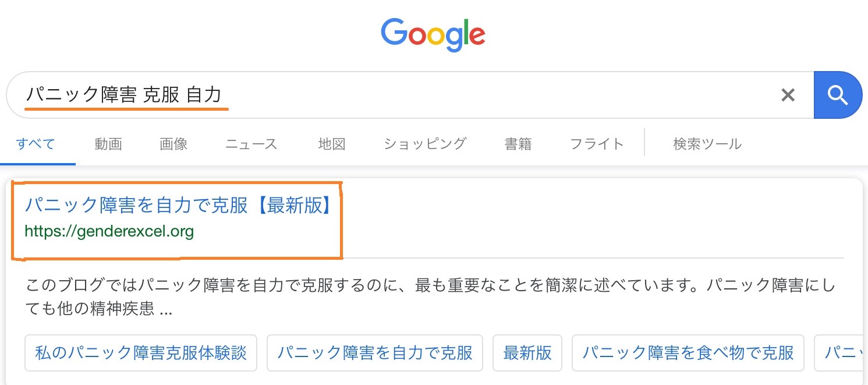Click the 私のパニック障害克服体験談 sitelink chip

pyautogui.click(x=141, y=352)
